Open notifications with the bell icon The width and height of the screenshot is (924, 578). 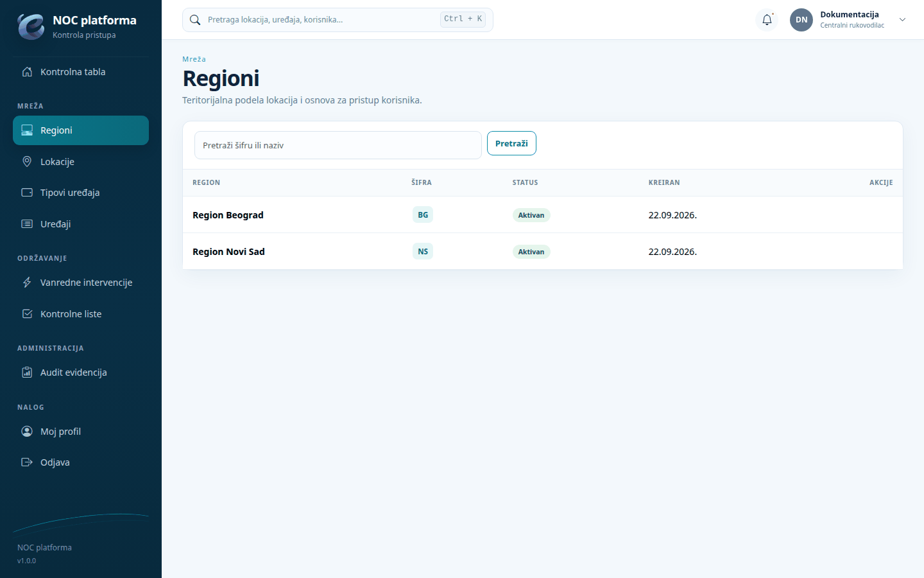point(767,20)
